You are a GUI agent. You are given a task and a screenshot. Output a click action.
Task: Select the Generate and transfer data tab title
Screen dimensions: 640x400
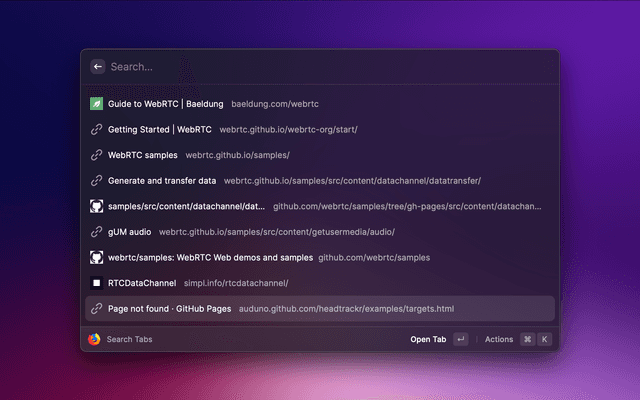[x=162, y=181]
